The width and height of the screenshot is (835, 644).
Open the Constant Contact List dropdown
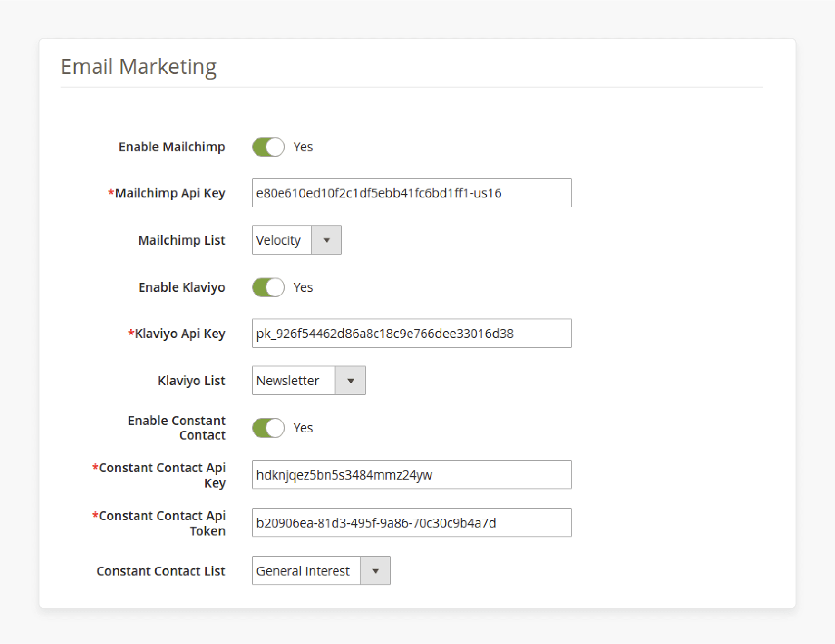click(321, 571)
